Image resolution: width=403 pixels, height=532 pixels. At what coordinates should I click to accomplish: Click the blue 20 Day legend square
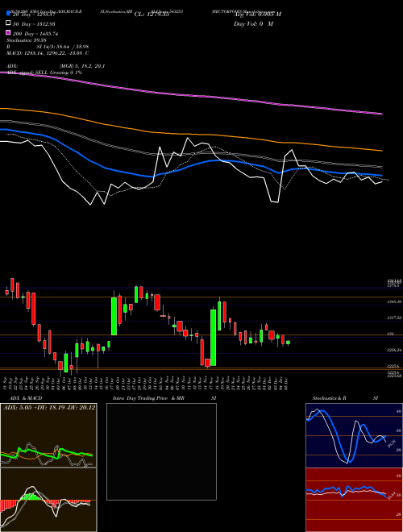[8, 14]
